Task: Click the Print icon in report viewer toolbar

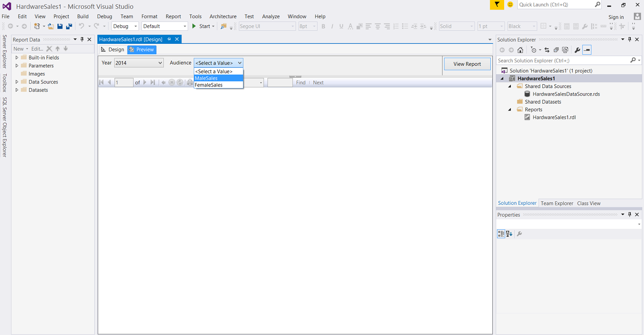Action: point(190,83)
